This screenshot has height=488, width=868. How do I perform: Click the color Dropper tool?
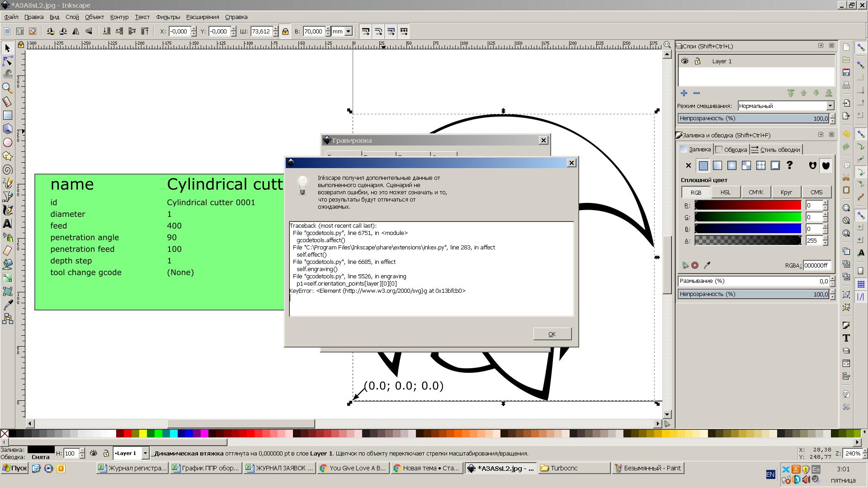pyautogui.click(x=7, y=305)
